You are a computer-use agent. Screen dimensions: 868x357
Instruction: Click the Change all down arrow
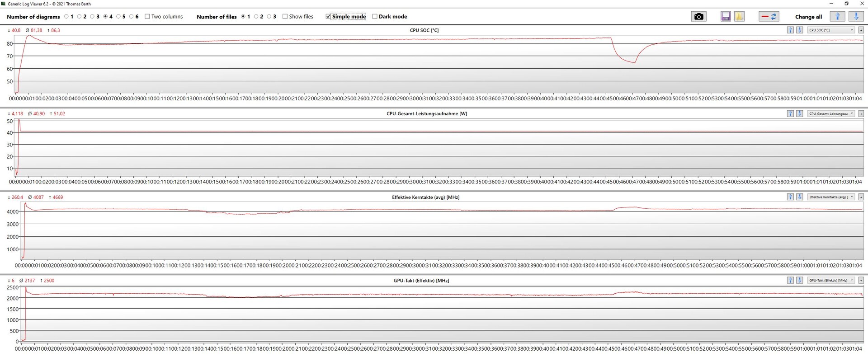click(856, 17)
